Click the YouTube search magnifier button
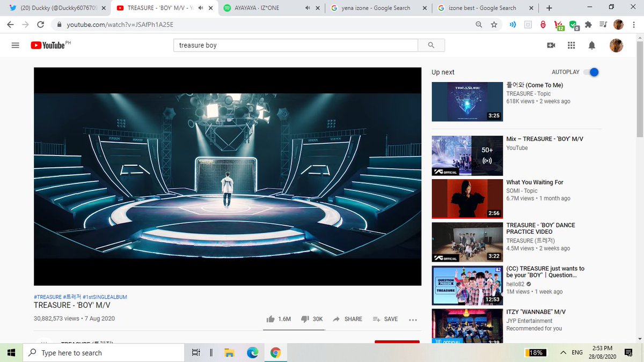This screenshot has height=362, width=644. pos(431,46)
